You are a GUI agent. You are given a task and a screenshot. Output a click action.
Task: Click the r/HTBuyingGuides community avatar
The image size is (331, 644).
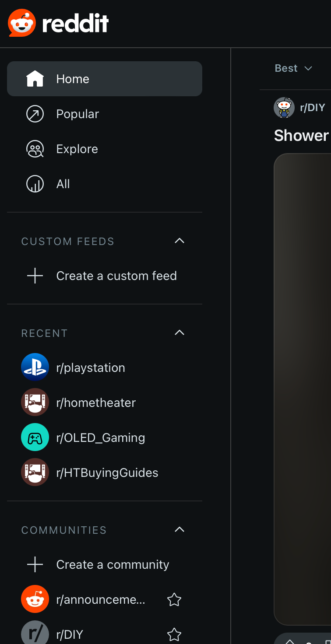(x=35, y=472)
